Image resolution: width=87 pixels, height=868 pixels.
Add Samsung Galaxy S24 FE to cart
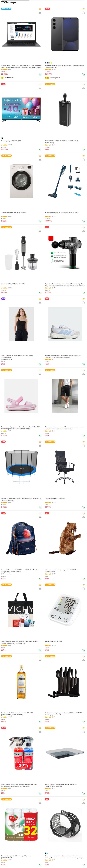click(x=84, y=74)
